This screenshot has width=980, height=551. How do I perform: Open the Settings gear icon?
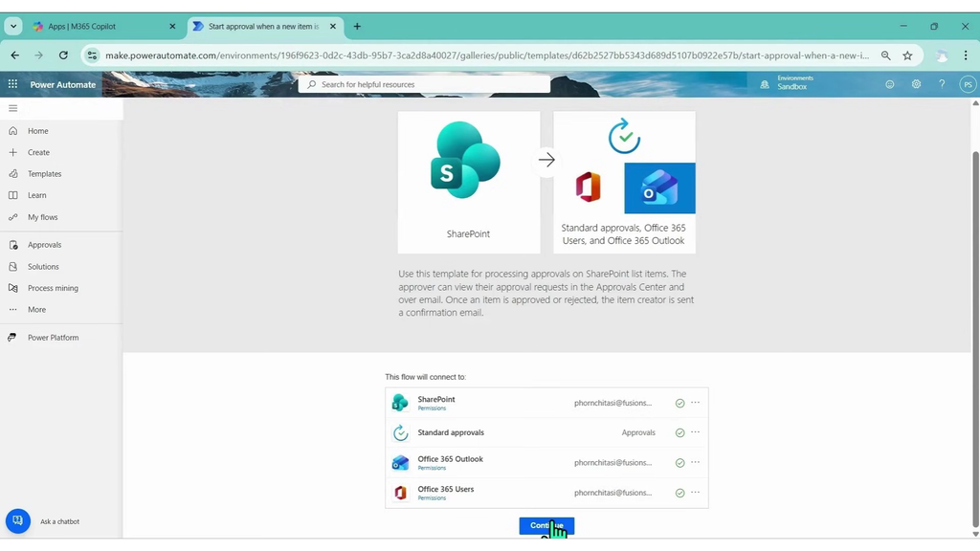[916, 84]
